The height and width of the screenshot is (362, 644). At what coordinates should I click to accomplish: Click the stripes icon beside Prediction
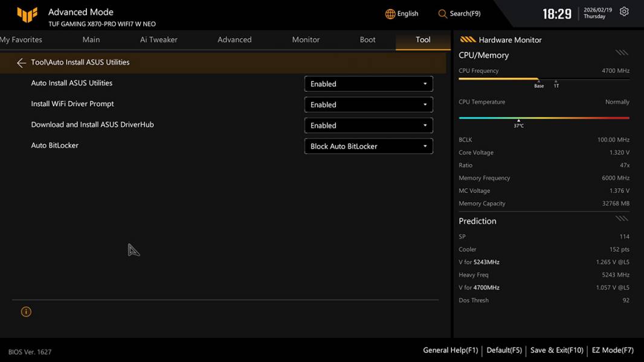622,218
